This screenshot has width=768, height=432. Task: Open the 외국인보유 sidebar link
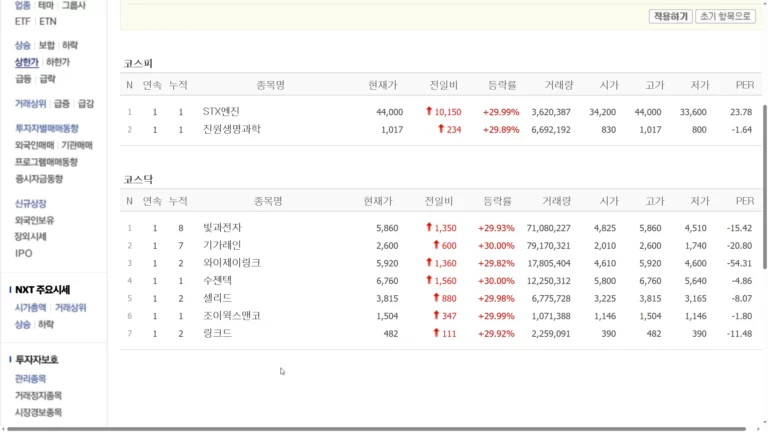[34, 220]
